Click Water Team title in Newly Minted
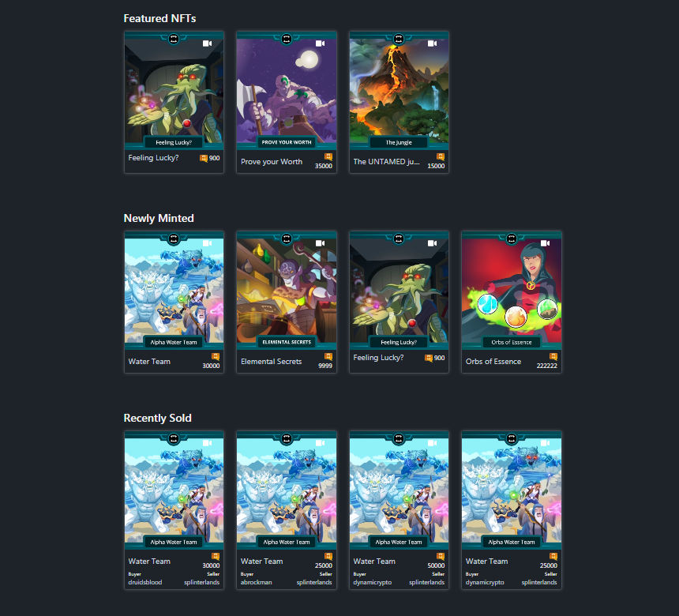 click(149, 361)
